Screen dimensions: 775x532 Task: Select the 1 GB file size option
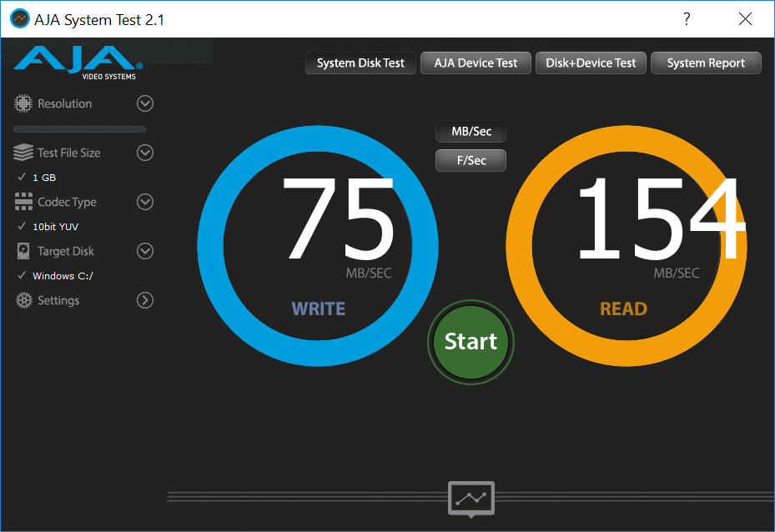44,178
